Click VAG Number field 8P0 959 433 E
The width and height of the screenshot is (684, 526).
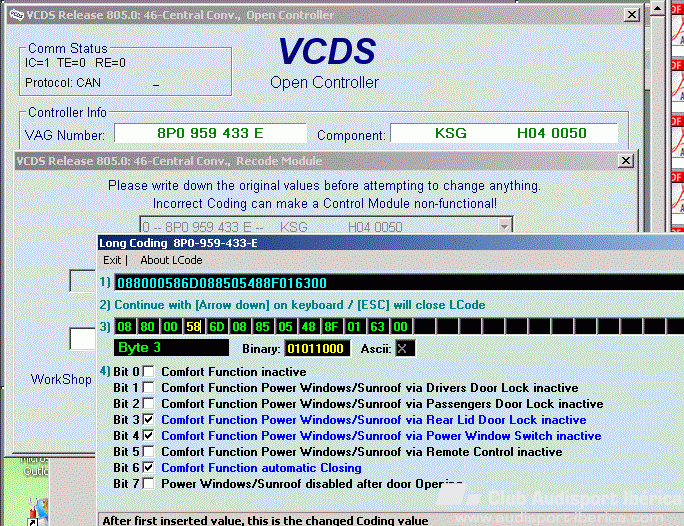click(210, 133)
